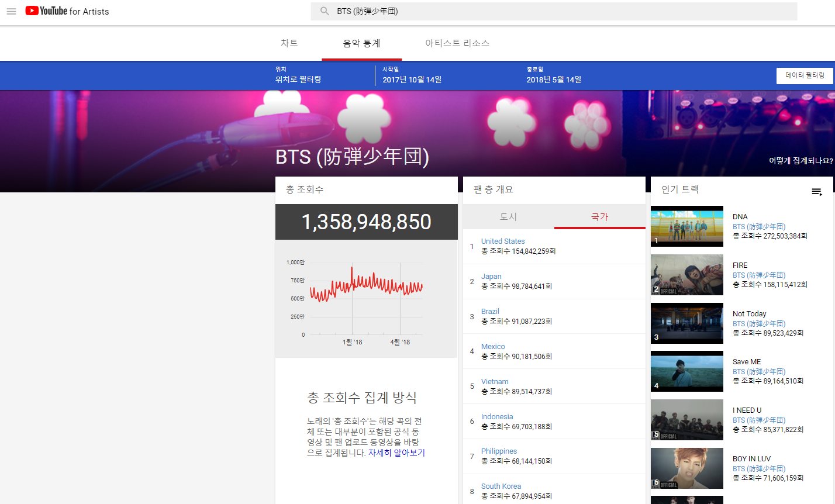Open the United States country link
This screenshot has height=504, width=835.
[x=503, y=241]
